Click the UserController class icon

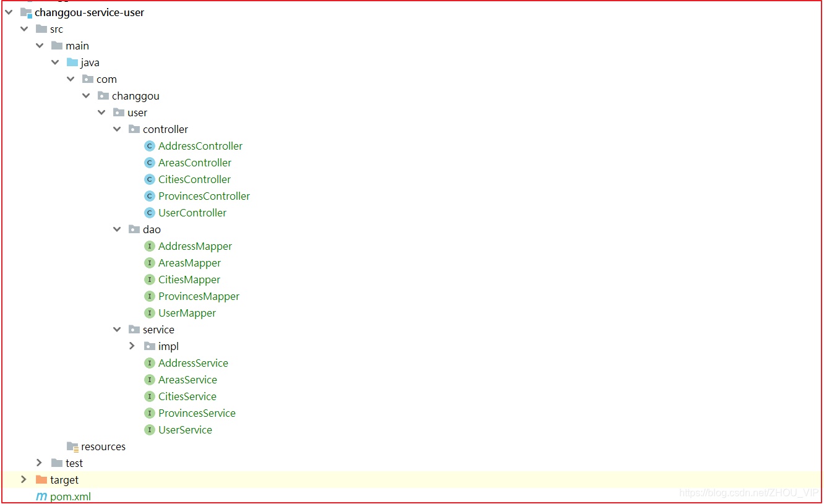(149, 213)
